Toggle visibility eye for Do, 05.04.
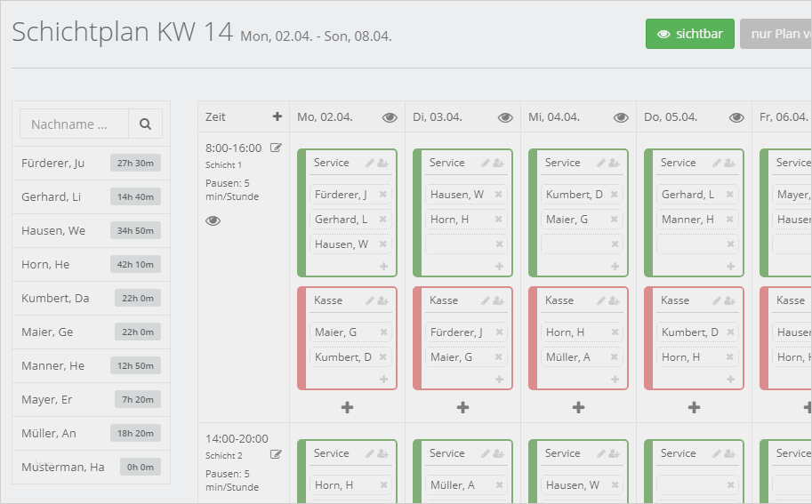812x504 pixels. 736,117
